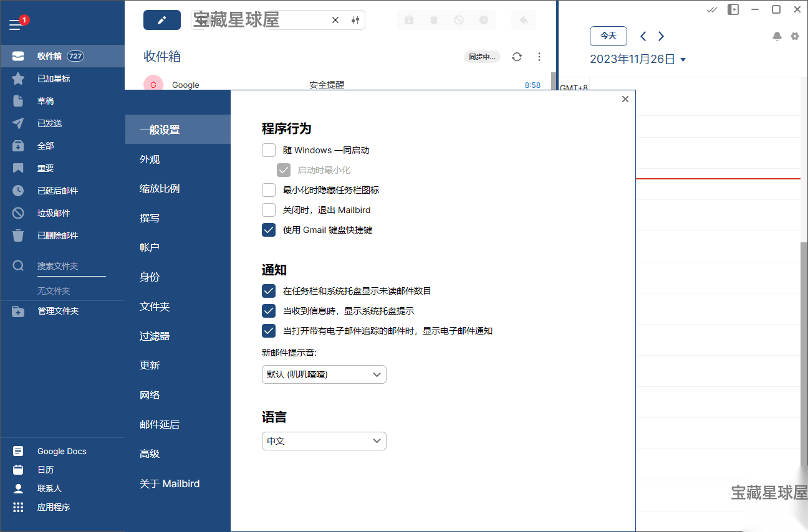Open the 已删除邮件 trash folder
Screen dimensions: 808x532
click(62, 235)
